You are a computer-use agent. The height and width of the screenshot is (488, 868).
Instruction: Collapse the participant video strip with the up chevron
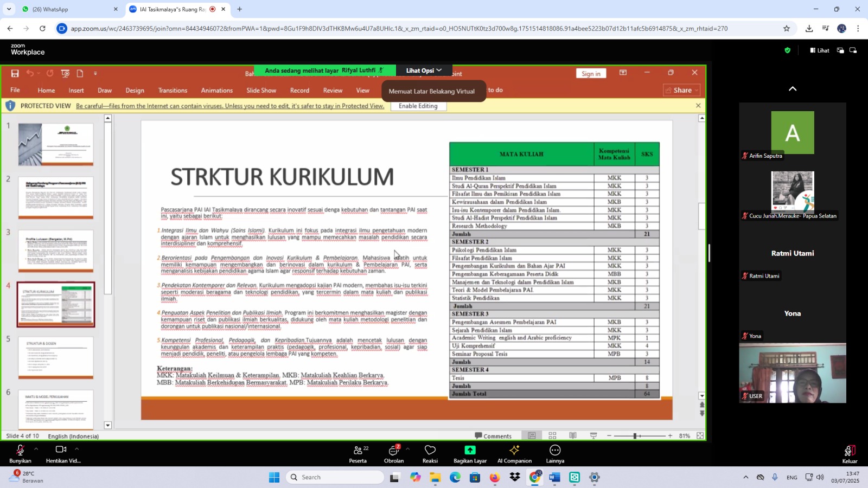tap(793, 89)
